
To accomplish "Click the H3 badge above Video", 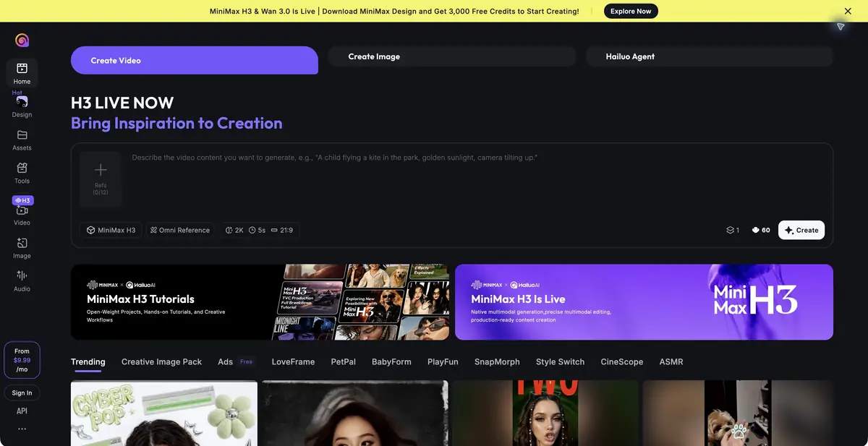I will 22,200.
